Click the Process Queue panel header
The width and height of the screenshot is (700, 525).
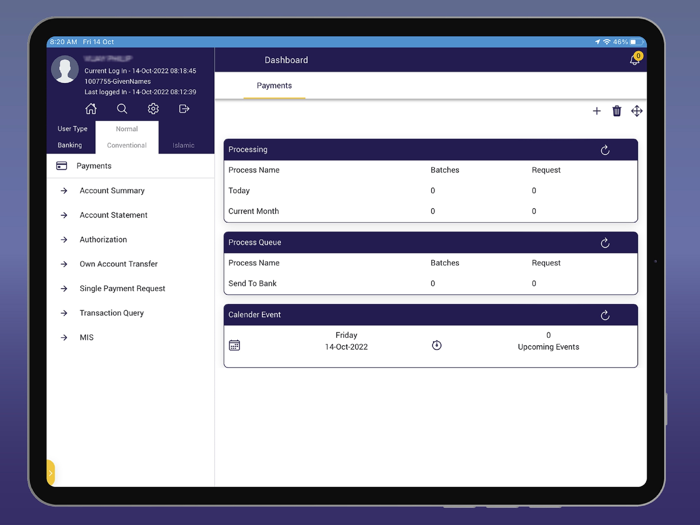point(430,242)
